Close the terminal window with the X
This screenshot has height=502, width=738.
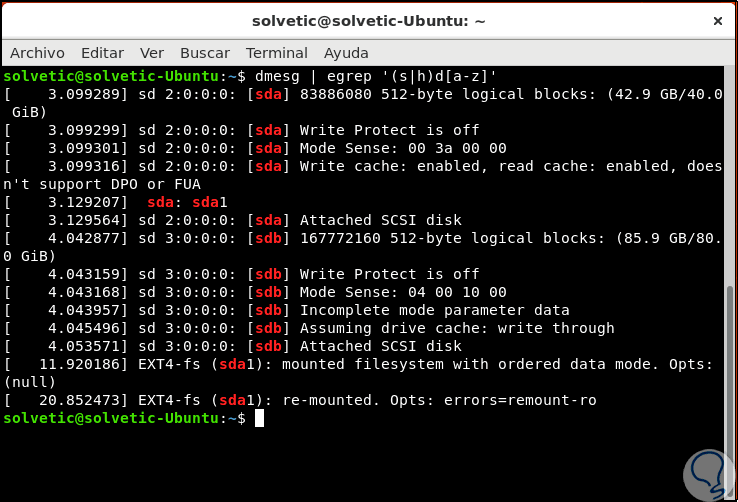coord(718,21)
